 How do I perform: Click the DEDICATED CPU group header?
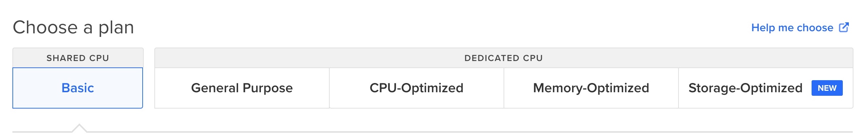coord(504,58)
